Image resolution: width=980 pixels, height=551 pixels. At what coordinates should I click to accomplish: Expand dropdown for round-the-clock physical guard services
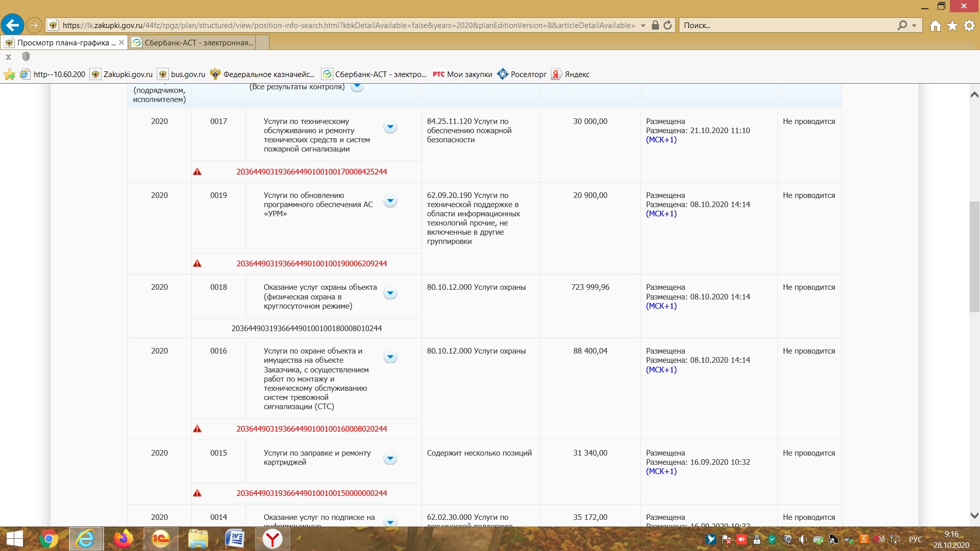390,293
